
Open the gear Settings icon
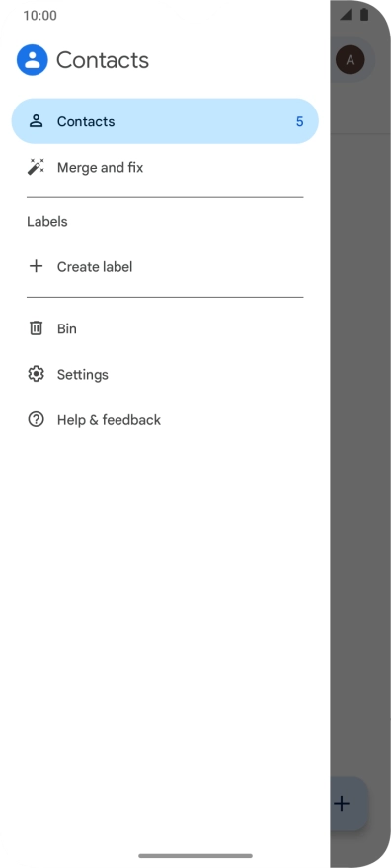tap(36, 374)
